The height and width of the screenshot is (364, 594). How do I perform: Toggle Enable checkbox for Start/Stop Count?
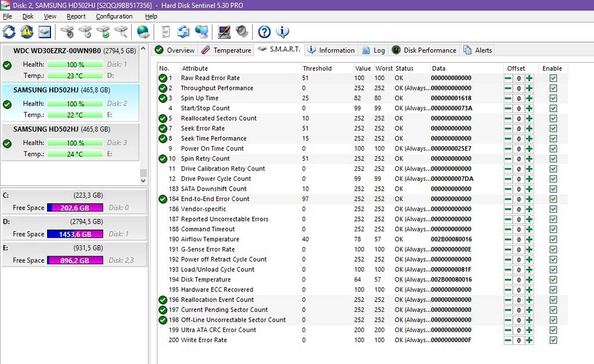click(553, 108)
